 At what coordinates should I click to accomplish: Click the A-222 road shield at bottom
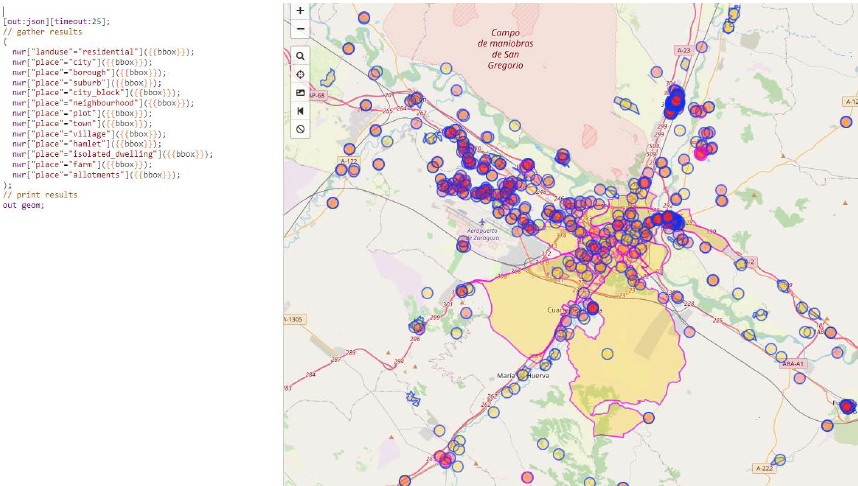click(x=763, y=468)
